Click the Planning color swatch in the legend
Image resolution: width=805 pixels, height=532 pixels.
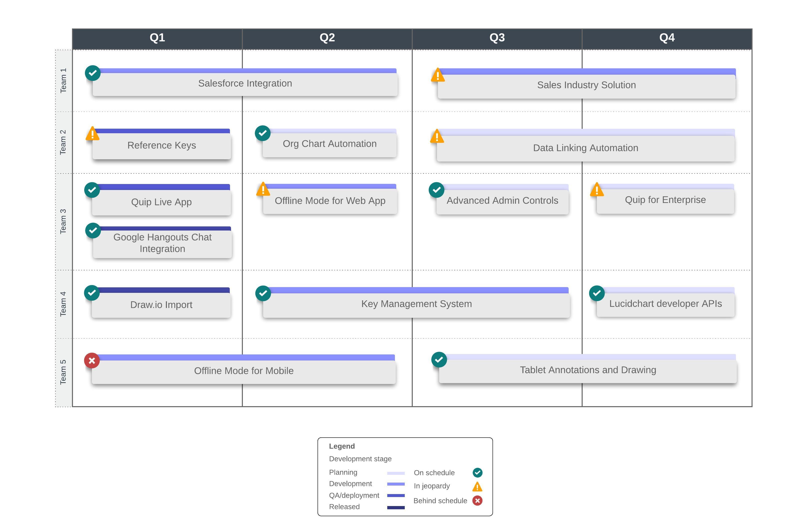pos(396,473)
